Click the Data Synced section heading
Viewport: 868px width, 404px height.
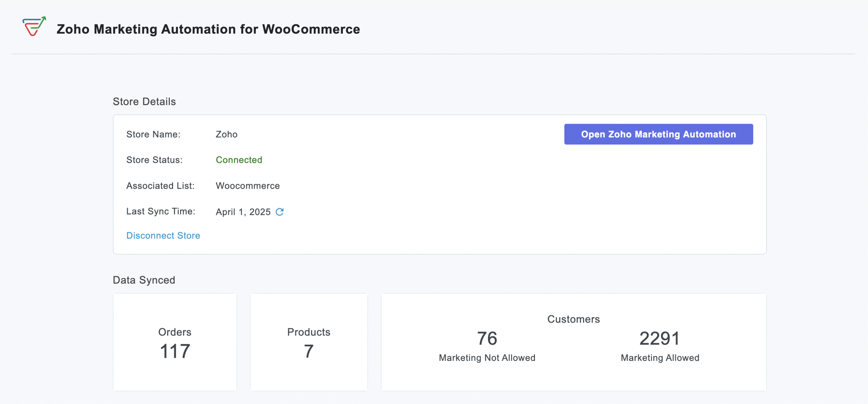pyautogui.click(x=144, y=280)
